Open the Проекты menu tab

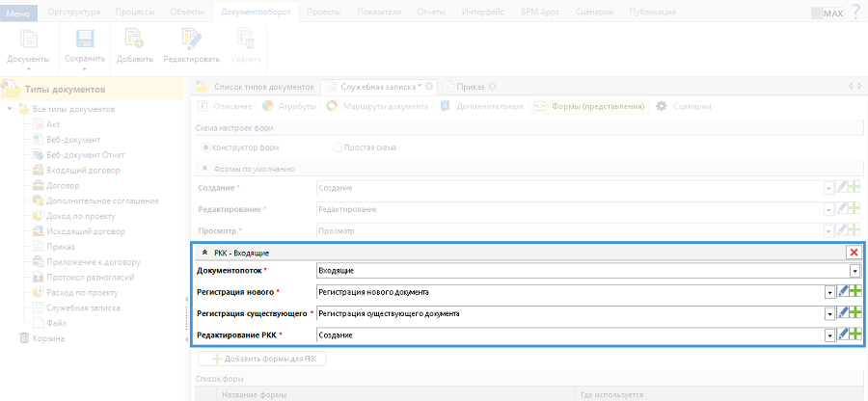tap(321, 12)
